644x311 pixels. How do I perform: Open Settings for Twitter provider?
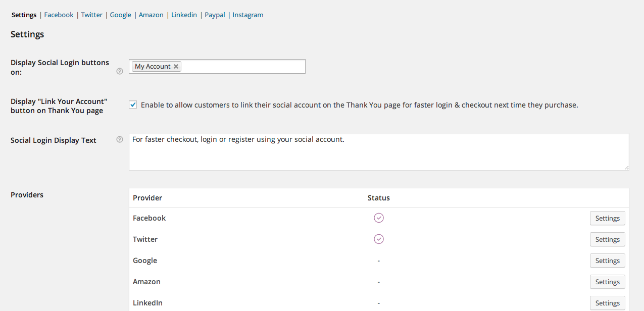tap(607, 239)
